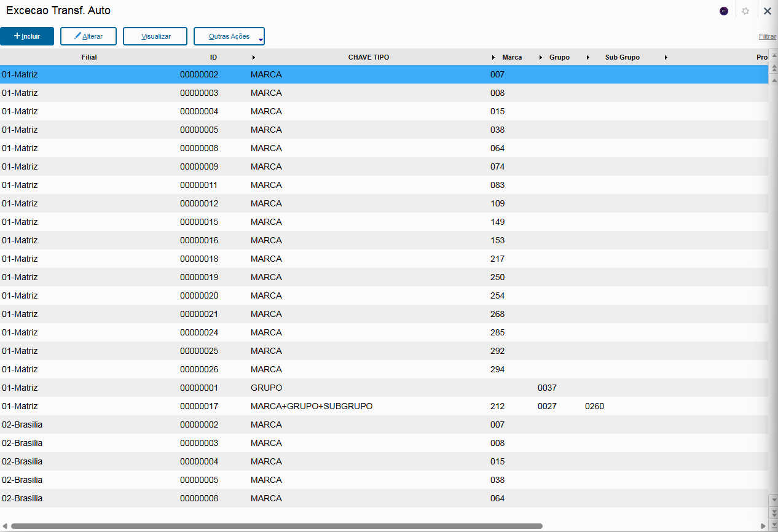This screenshot has height=532, width=778.
Task: Select 02-Brasilia row with ID 00000004
Action: pyautogui.click(x=384, y=461)
